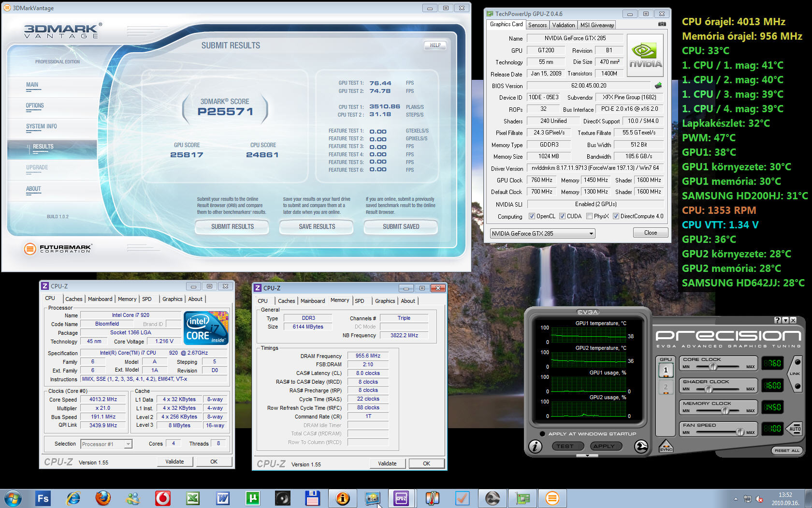The image size is (812, 508).
Task: Click the NVIDIA logo in GPU-Z
Action: (x=645, y=56)
